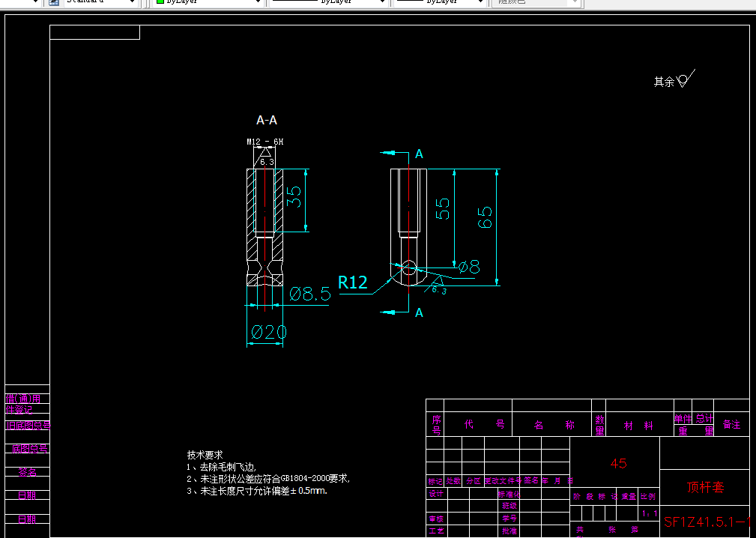
Task: Select the Ø8.5 dimension text
Action: pyautogui.click(x=309, y=294)
